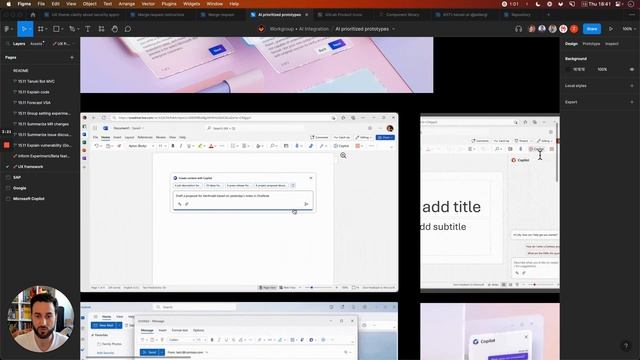Switch to the Assets tab
This screenshot has height=360, width=640.
[36, 44]
